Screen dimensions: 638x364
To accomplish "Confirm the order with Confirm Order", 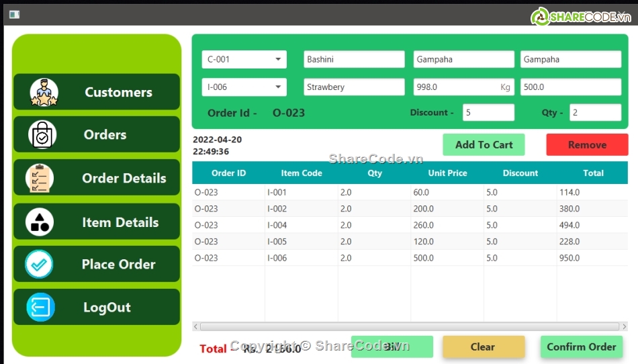I will point(581,347).
